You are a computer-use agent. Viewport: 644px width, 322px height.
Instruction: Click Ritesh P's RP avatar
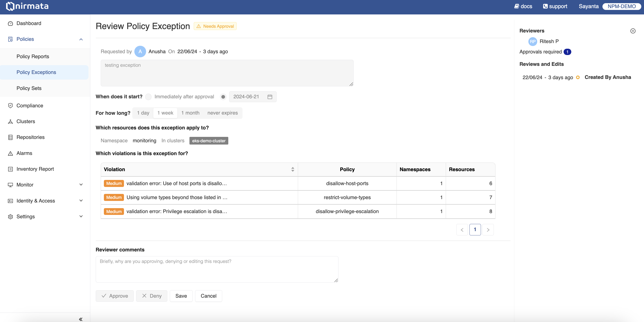[532, 41]
